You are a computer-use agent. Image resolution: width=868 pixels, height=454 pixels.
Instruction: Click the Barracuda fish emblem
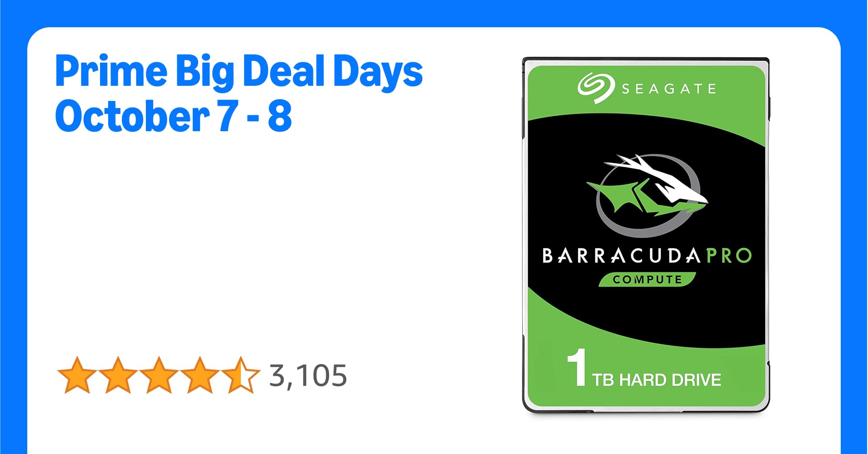click(x=647, y=195)
